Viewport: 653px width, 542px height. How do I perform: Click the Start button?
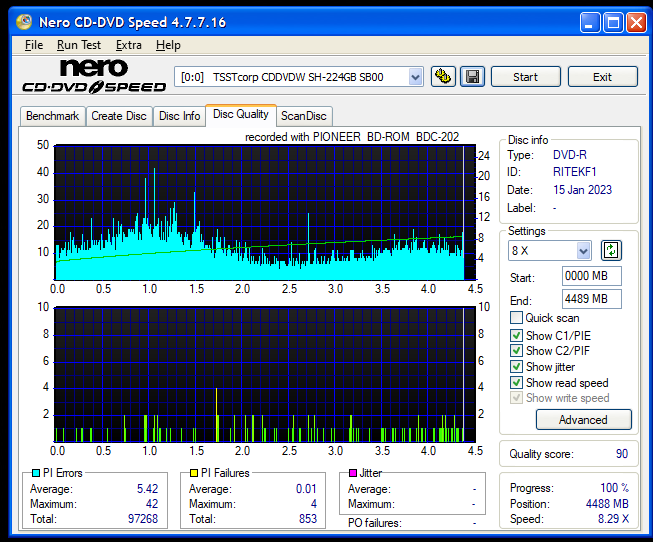click(526, 77)
